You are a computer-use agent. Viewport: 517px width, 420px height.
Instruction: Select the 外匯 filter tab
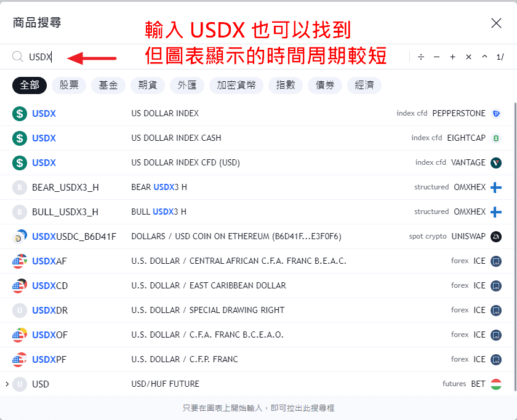[x=187, y=85]
